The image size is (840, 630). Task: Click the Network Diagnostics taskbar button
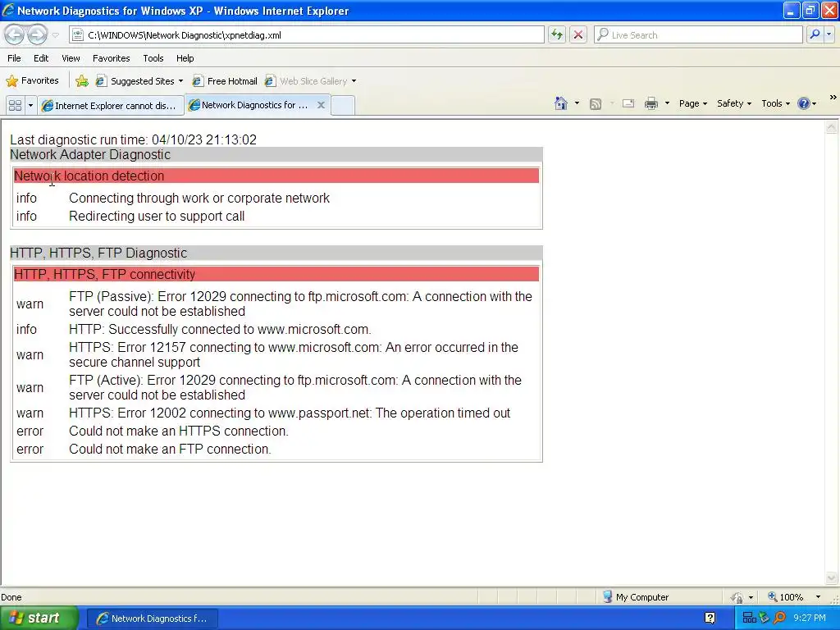pos(152,619)
